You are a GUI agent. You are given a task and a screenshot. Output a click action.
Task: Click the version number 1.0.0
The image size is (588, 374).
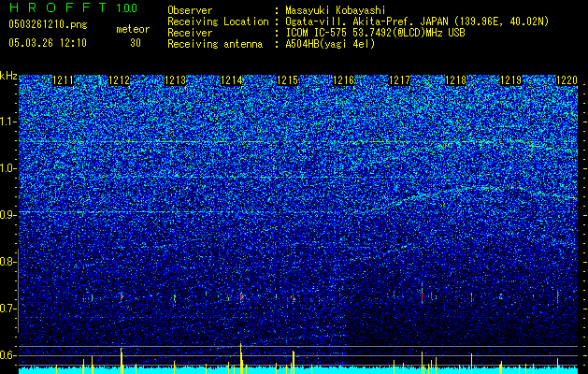coord(126,7)
